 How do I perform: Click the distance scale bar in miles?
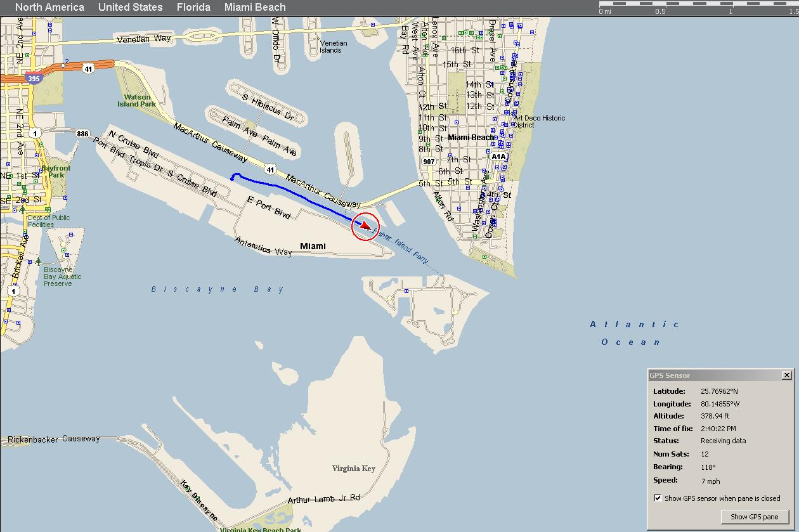[x=698, y=4]
